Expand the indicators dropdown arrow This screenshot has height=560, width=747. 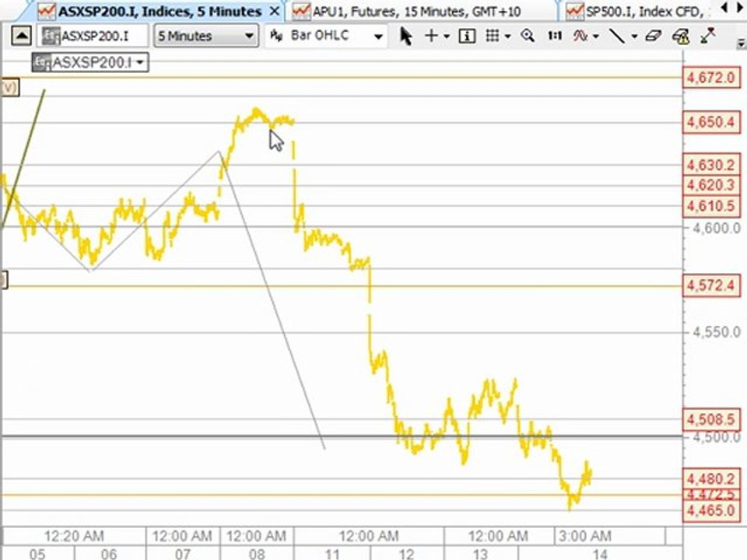[x=595, y=37]
